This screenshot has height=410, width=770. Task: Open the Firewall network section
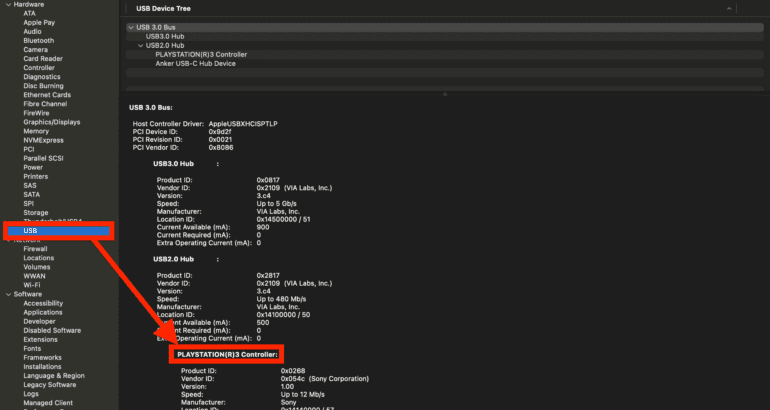pyautogui.click(x=36, y=248)
